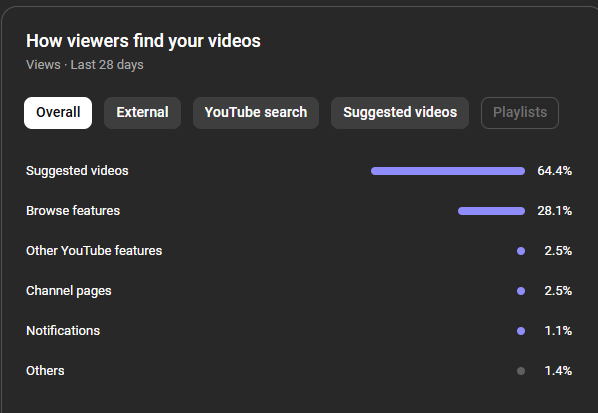The height and width of the screenshot is (413, 598).
Task: Click the Channel pages purple dot
Action: tap(521, 291)
